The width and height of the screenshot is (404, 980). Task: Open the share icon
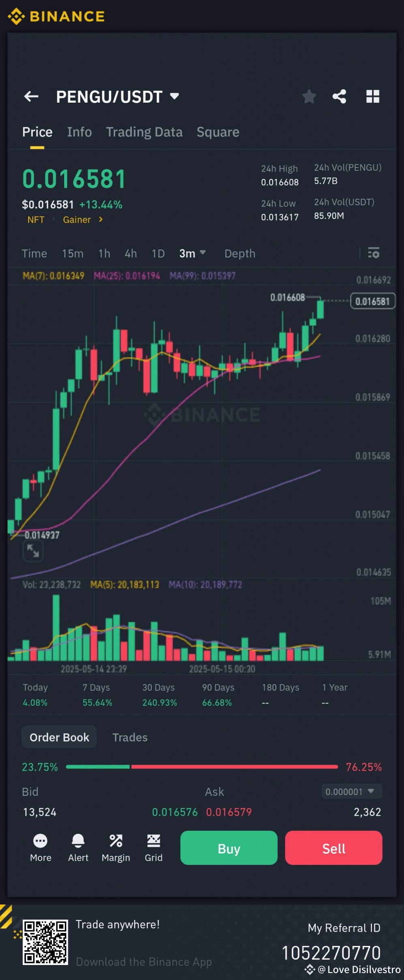click(340, 97)
